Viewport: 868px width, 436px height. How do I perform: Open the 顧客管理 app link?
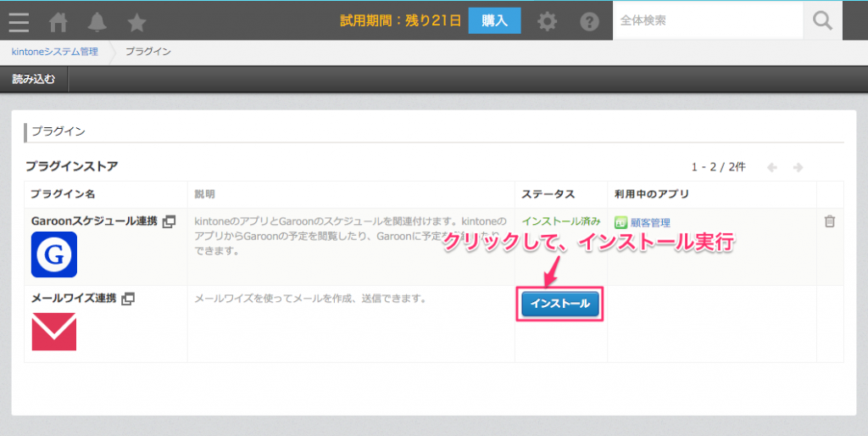[650, 223]
